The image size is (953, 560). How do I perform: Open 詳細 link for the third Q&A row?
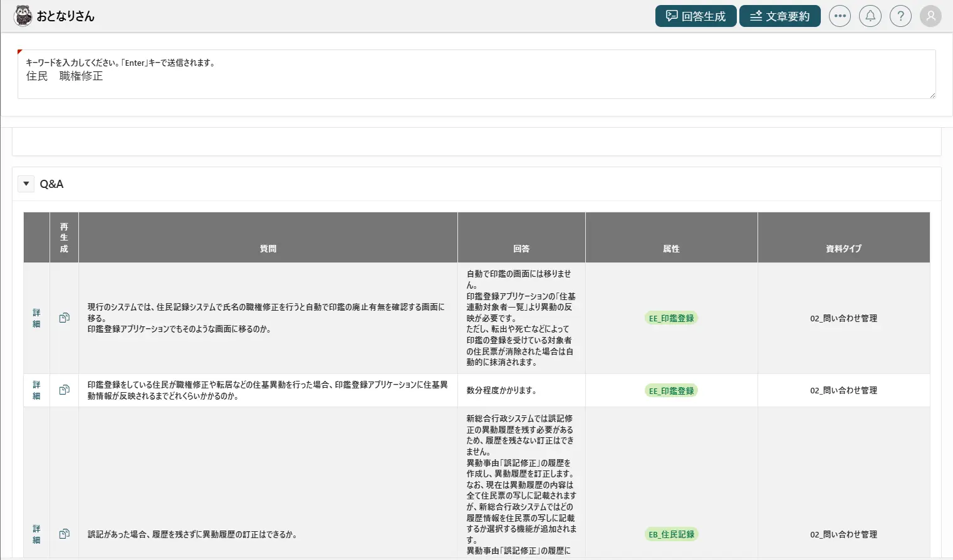36,534
